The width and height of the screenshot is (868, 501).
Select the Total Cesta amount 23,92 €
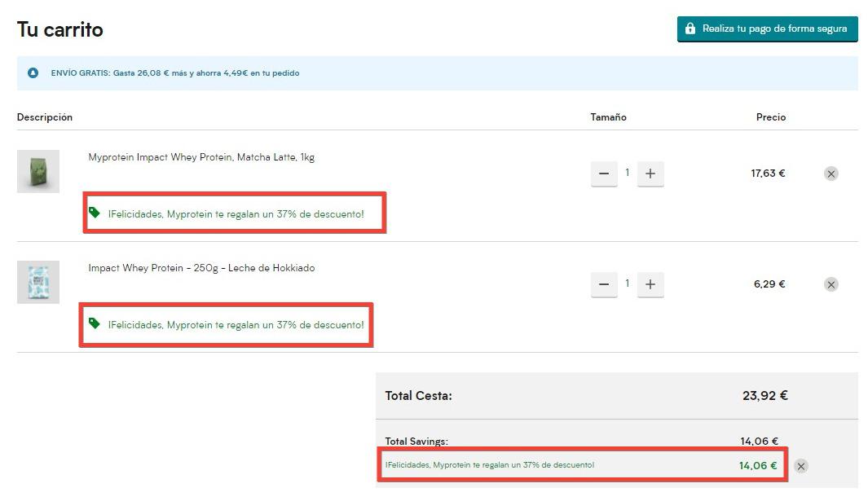765,396
